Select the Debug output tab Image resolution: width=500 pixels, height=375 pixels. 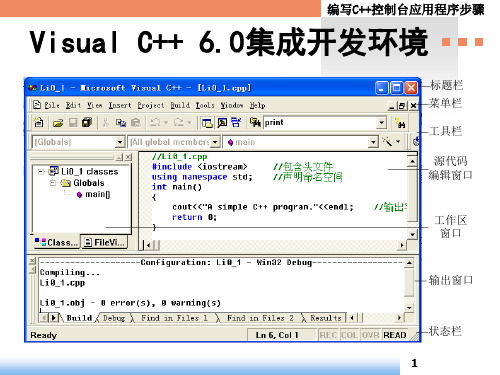pyautogui.click(x=114, y=318)
